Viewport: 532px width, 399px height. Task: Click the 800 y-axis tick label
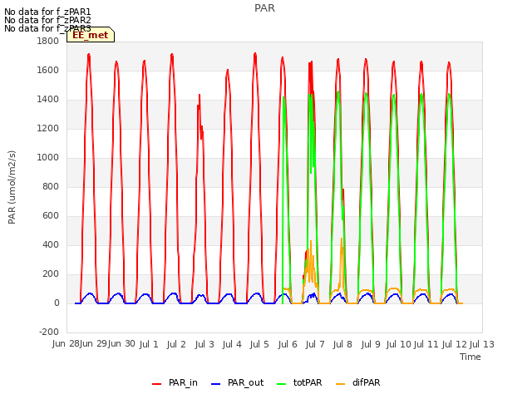[x=51, y=186]
